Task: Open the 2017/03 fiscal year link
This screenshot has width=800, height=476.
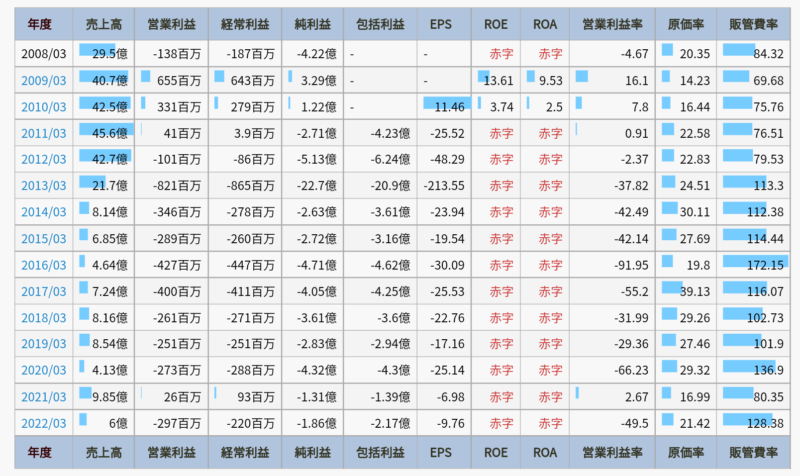Action: (x=44, y=292)
